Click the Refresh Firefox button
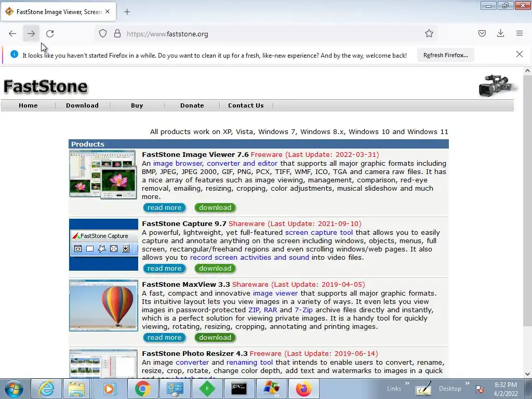The image size is (532, 399). click(x=445, y=55)
